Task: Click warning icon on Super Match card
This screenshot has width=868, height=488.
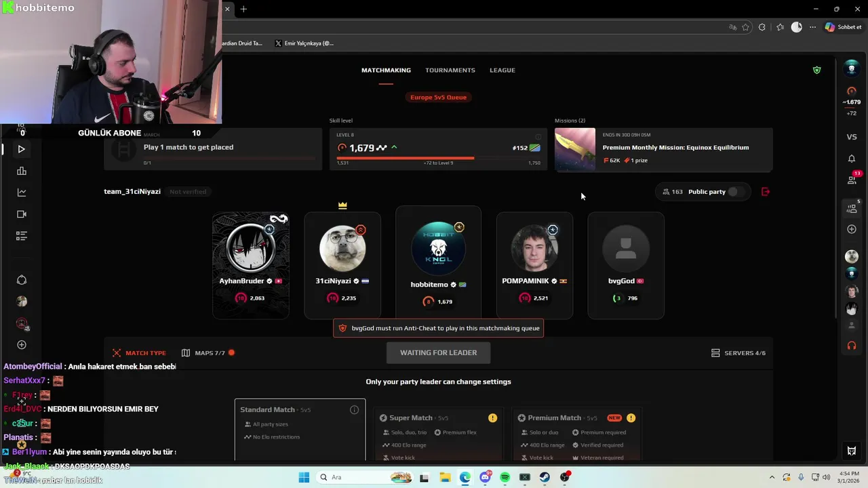Action: coord(492,418)
